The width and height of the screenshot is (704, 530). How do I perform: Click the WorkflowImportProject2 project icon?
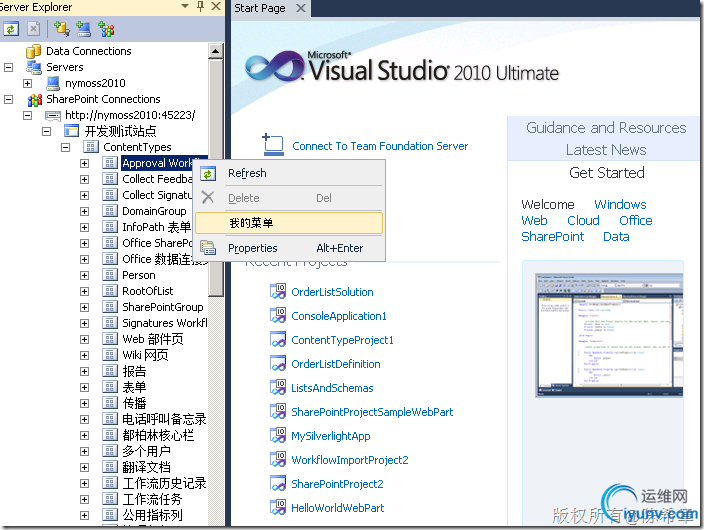[x=278, y=459]
